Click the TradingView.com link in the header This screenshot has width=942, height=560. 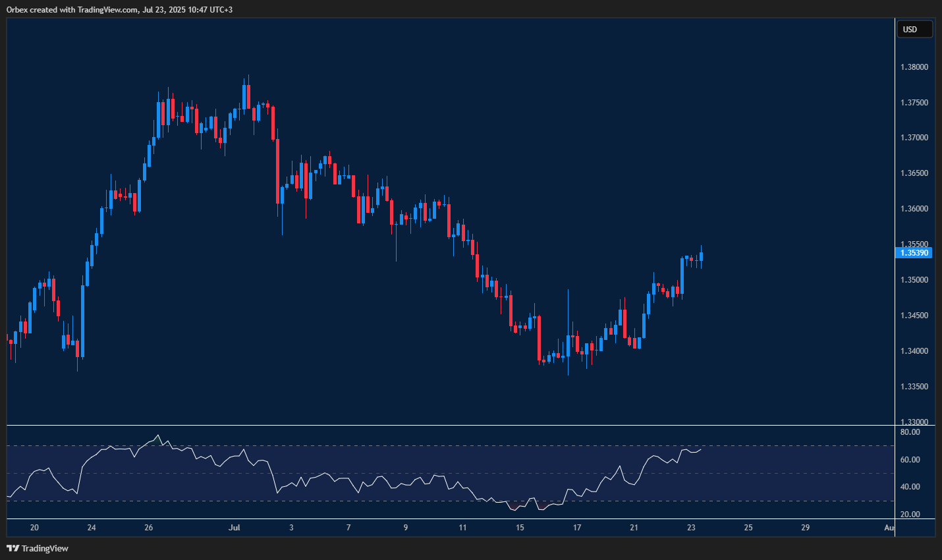[105, 9]
